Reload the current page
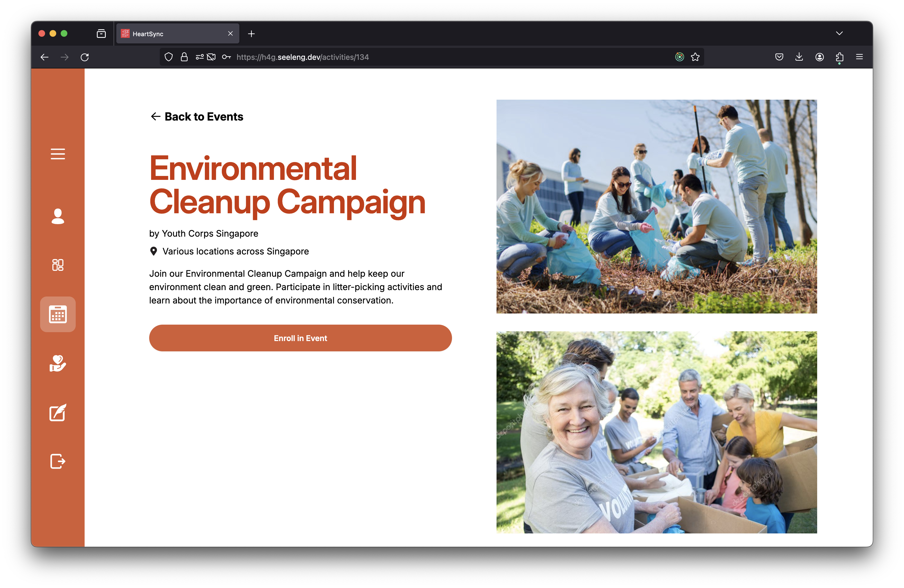904x588 pixels. (85, 57)
